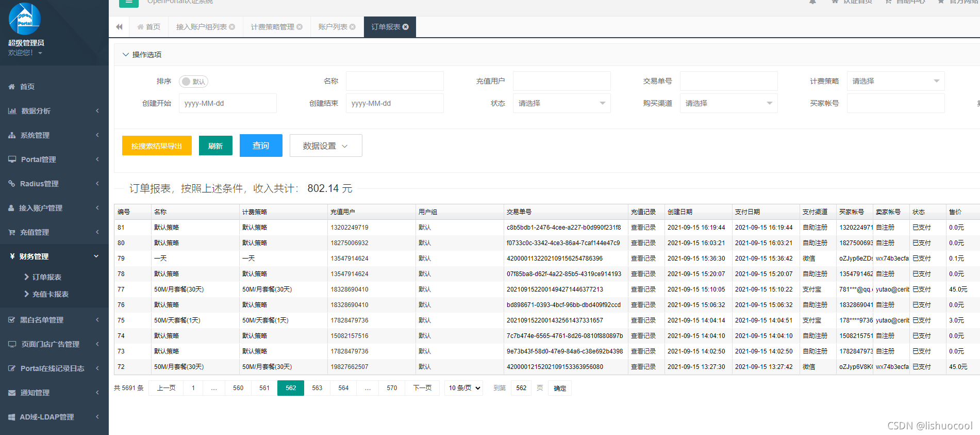The image size is (980, 435).
Task: Open the 10 条/页 page size selector
Action: point(463,388)
